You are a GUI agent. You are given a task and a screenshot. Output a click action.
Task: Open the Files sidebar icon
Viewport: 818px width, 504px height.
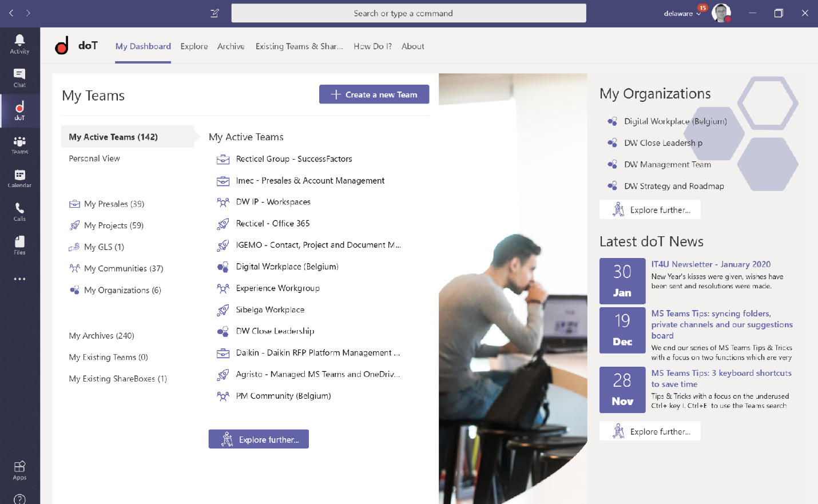[x=19, y=245]
